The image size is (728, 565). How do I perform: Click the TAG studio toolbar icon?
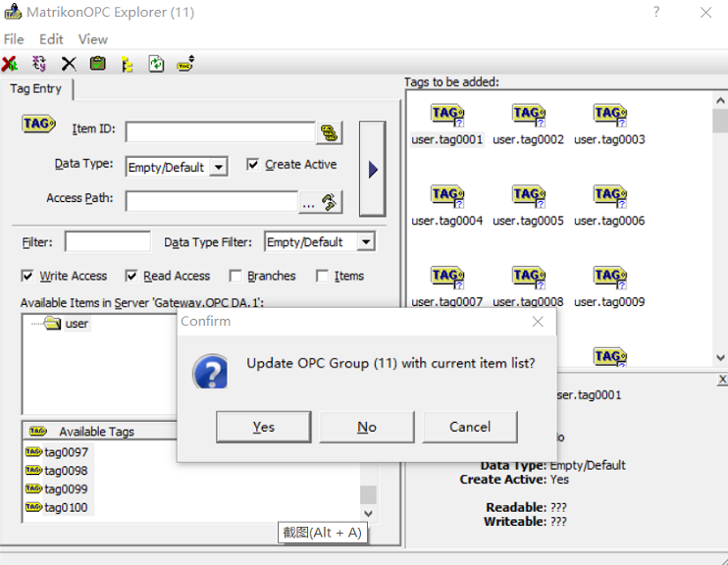[185, 64]
